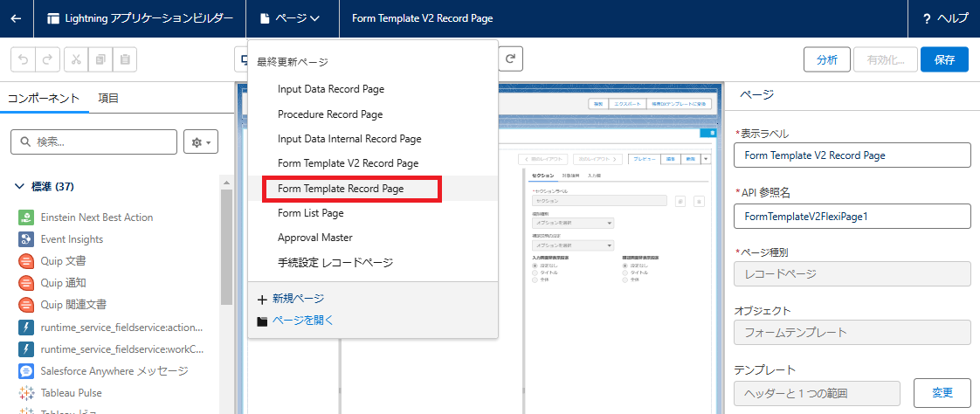
Task: Click the エクスポート button in the canvas
Action: pos(625,104)
